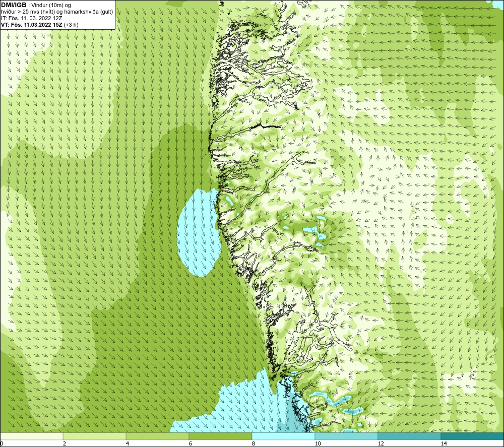This screenshot has height=447, width=504.
Task: Click the 4–6 m/s green color bar segment
Action: pos(157,436)
